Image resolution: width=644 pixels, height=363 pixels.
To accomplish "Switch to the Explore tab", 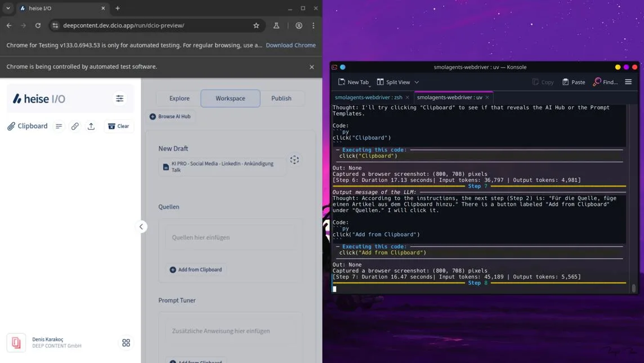I will [x=179, y=98].
